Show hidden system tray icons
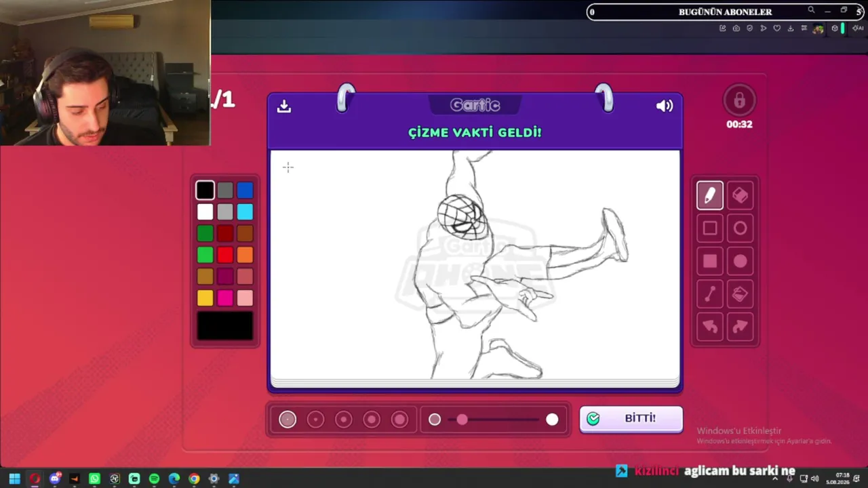The image size is (868, 488). pyautogui.click(x=775, y=479)
